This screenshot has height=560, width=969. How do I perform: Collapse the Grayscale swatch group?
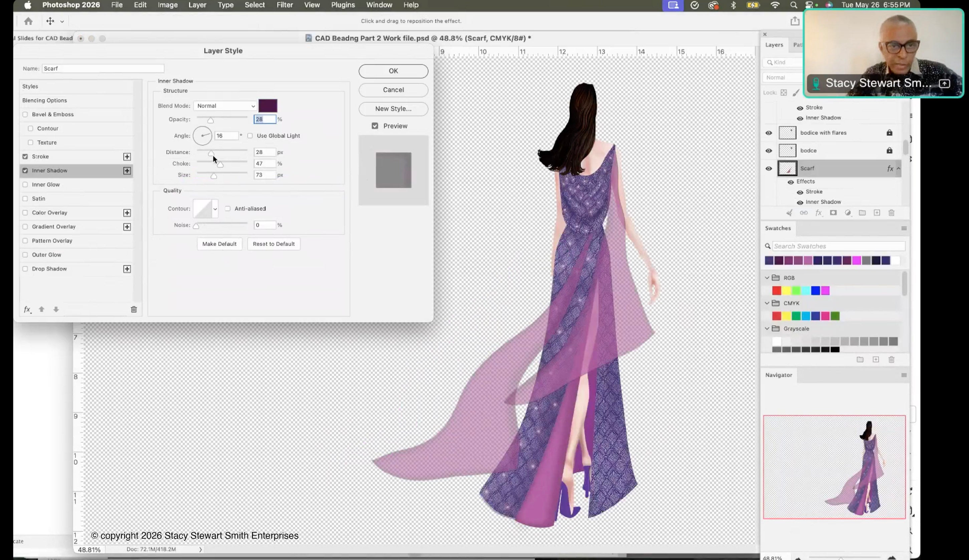pos(767,329)
